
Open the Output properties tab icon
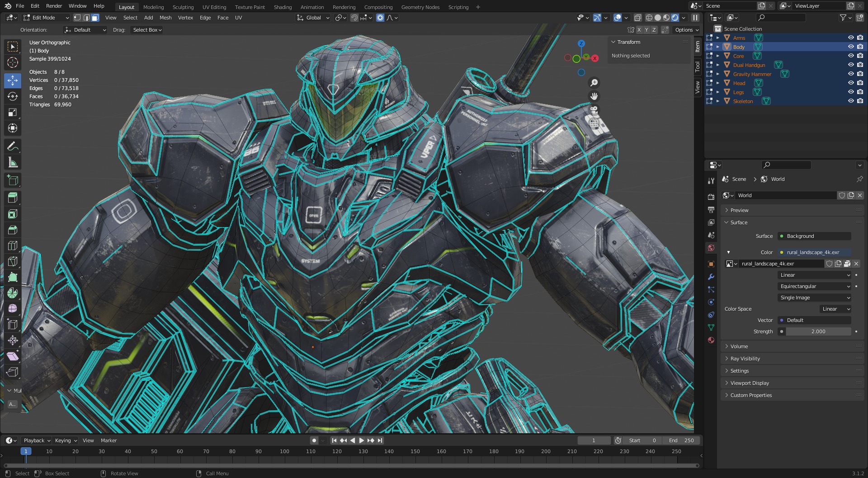[x=711, y=210]
